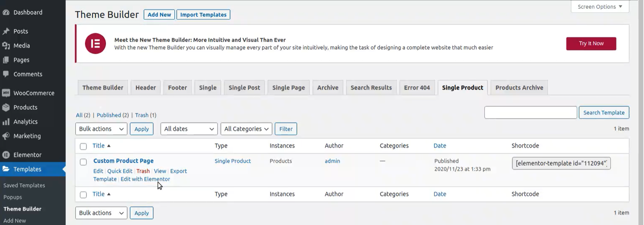The image size is (644, 225).
Task: Click the template search input field
Action: coord(530,112)
